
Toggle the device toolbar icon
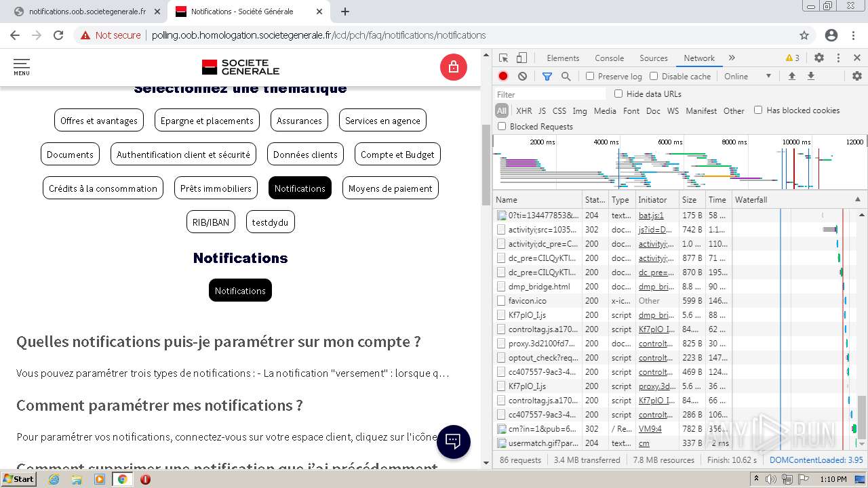521,58
